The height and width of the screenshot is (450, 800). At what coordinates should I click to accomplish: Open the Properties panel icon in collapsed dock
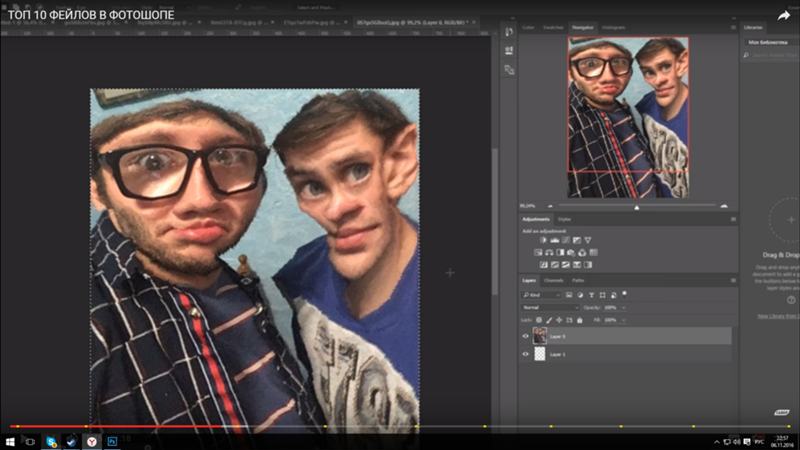coord(509,51)
